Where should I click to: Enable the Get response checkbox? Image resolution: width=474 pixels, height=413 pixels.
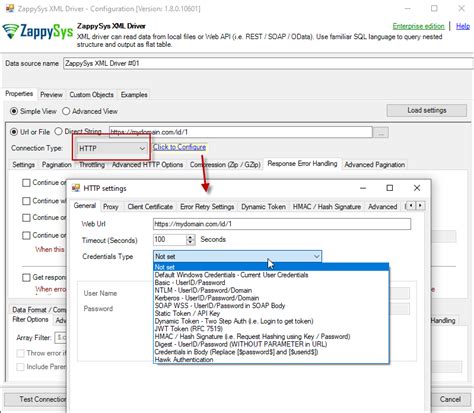(x=26, y=277)
